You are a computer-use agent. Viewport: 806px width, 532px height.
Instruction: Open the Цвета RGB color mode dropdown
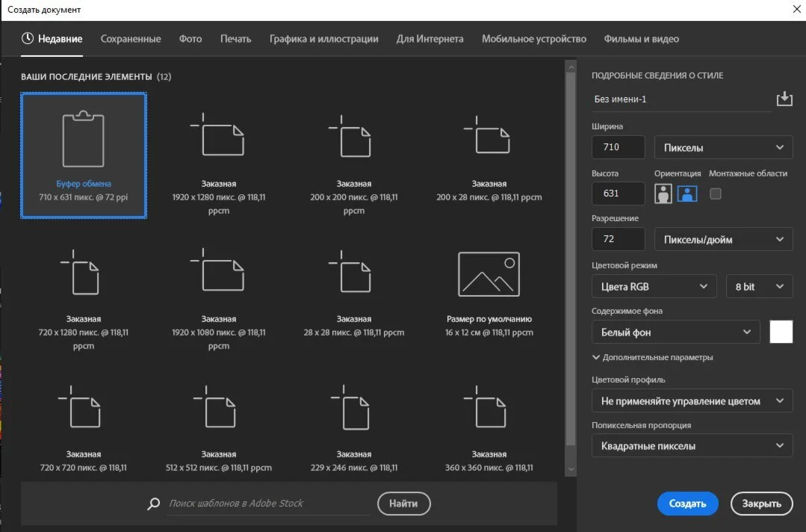(x=654, y=287)
